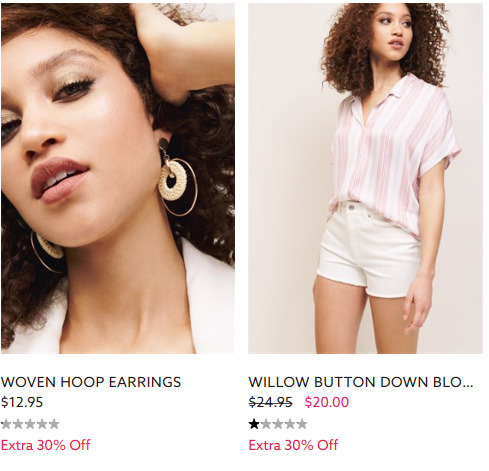Click Extra 30% Off under the blouse
Image resolution: width=489 pixels, height=471 pixels.
point(293,445)
